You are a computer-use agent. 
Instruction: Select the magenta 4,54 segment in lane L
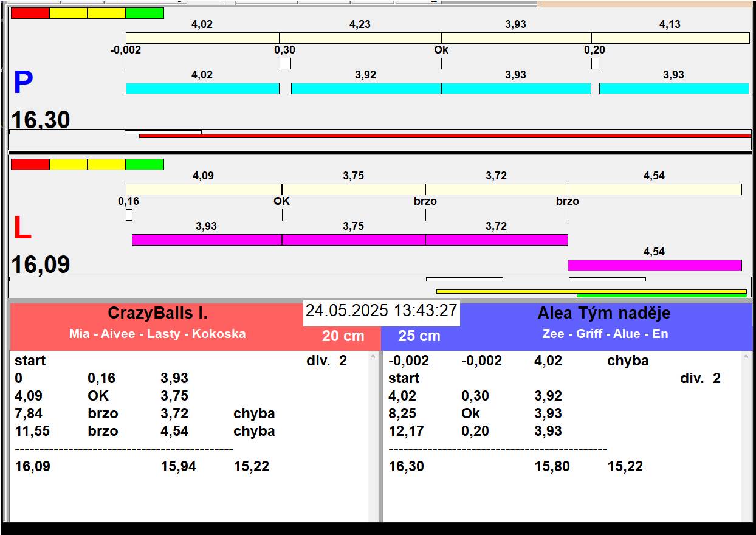point(655,265)
